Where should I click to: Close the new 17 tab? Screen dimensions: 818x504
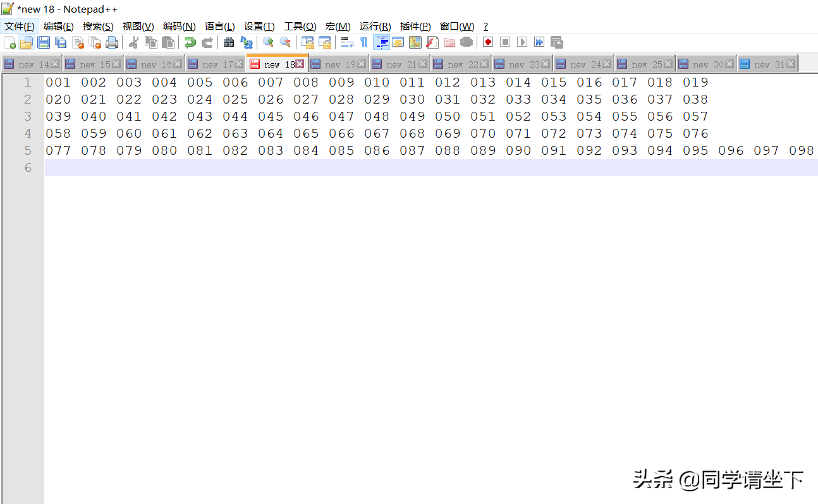tap(239, 64)
